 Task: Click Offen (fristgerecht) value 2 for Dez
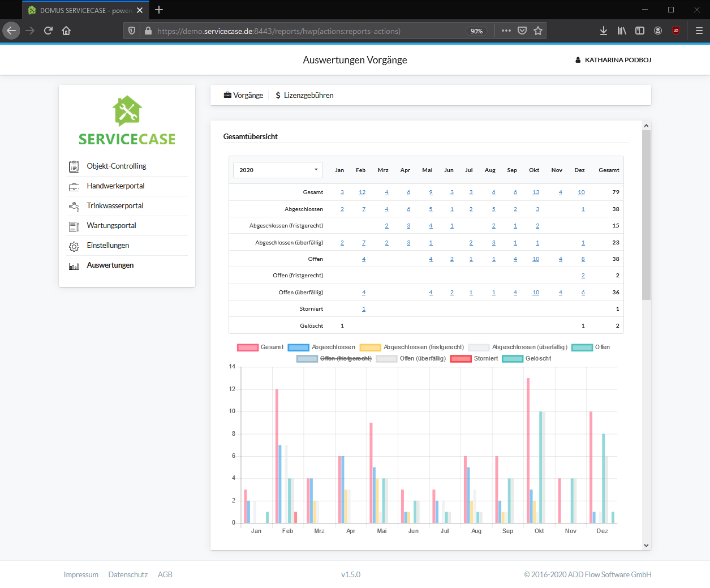point(583,276)
